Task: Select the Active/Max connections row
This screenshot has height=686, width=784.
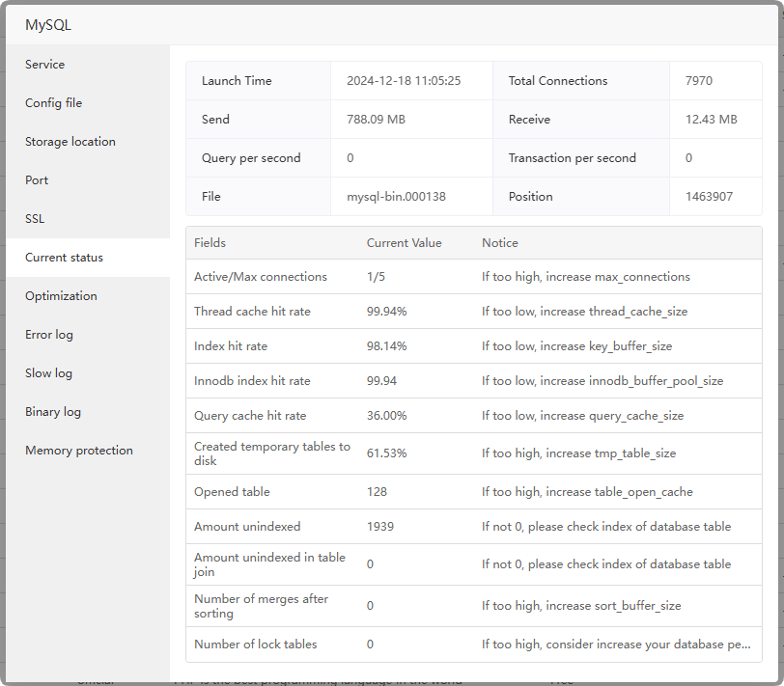Action: click(261, 277)
